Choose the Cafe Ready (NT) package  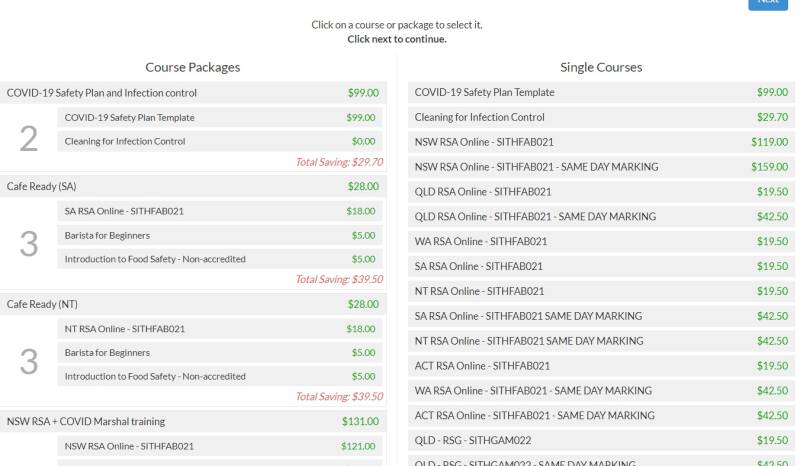(x=193, y=304)
